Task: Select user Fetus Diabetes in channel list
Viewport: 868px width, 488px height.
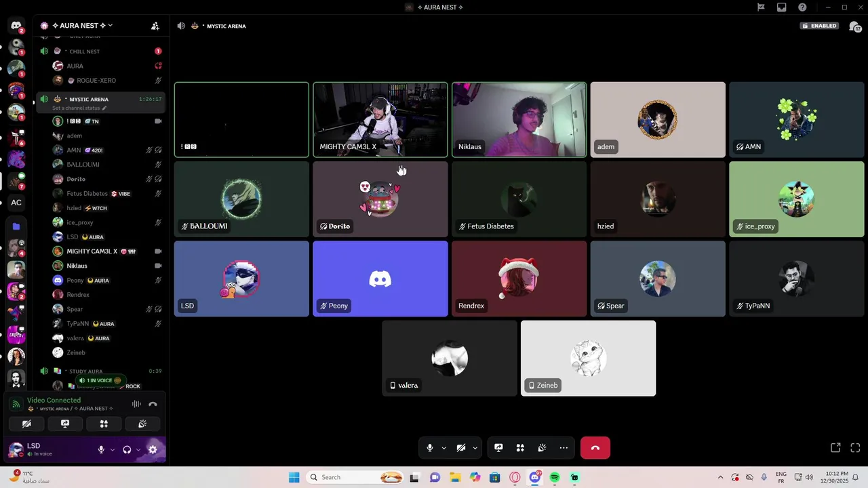Action: (107, 194)
